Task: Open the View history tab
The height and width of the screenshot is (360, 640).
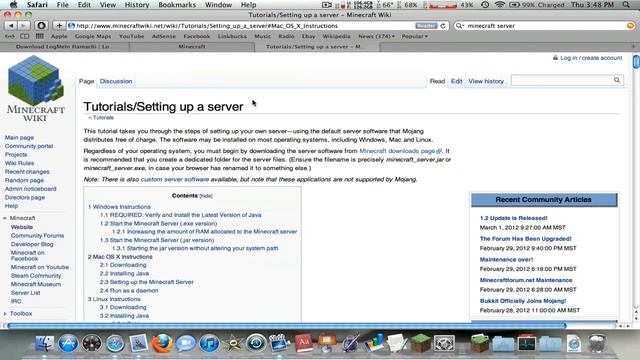Action: tap(486, 81)
